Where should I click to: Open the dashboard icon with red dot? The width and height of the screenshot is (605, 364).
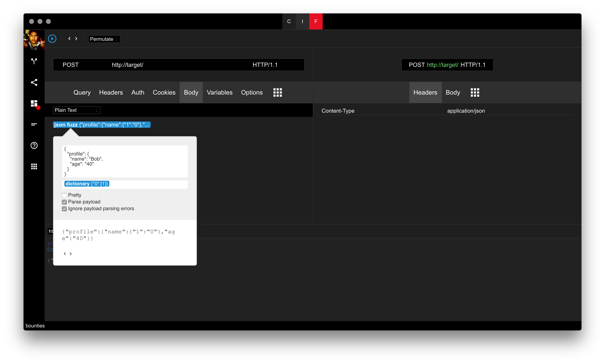34,104
